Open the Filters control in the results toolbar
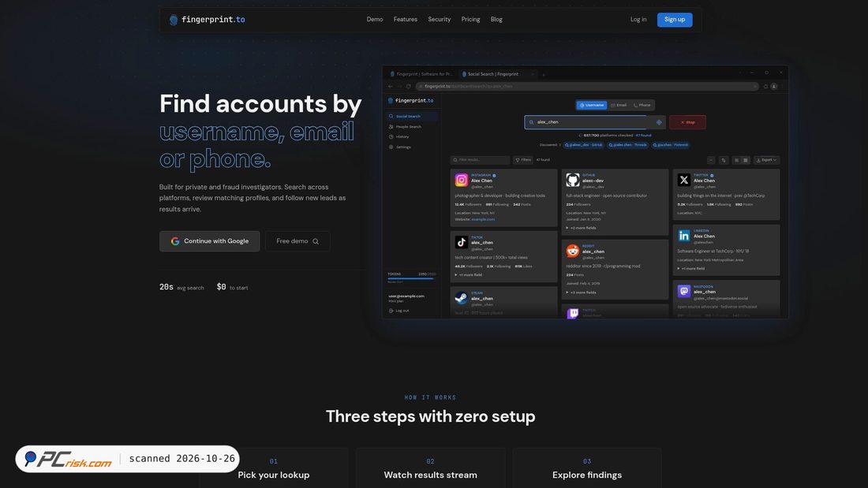 point(523,161)
